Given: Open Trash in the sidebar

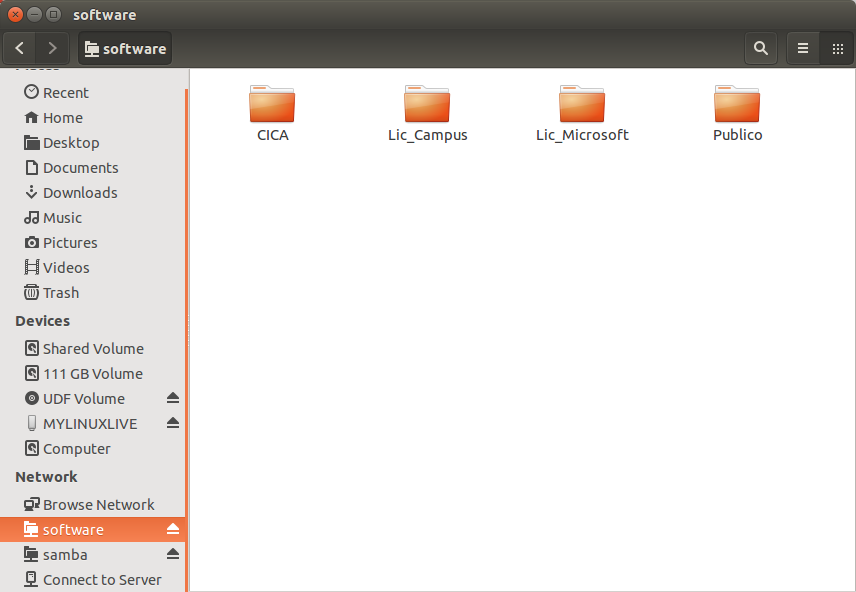Looking at the screenshot, I should [x=93, y=293].
